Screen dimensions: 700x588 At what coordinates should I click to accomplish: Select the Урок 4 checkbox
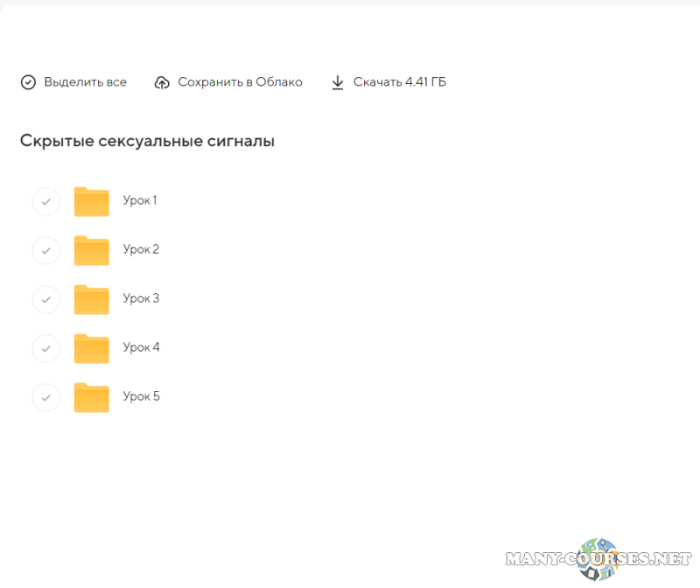(x=45, y=349)
